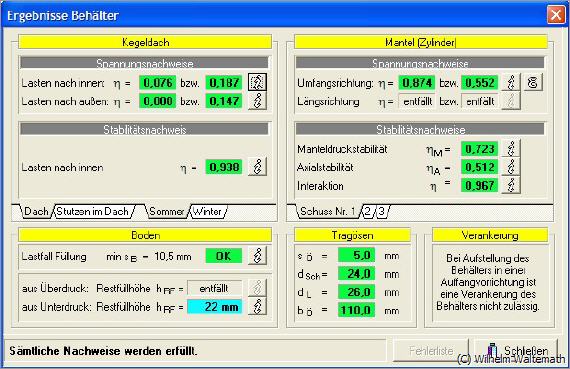Click disabled details icon for aus Überdruck row
Screen dimensions: 570x369
coord(257,288)
